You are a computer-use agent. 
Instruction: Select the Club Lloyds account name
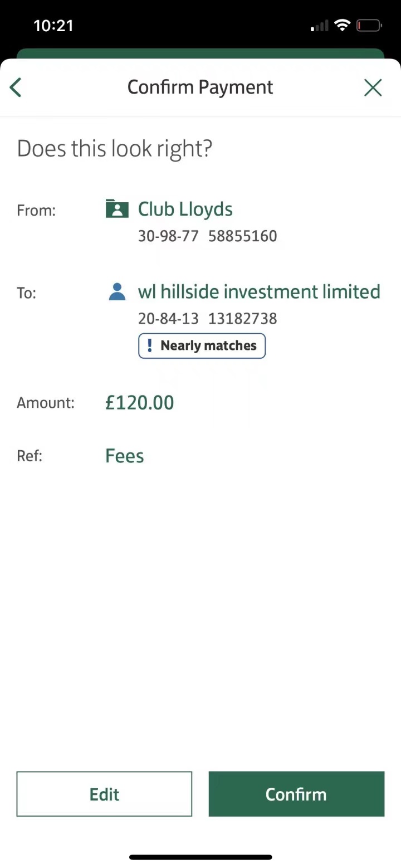click(185, 209)
